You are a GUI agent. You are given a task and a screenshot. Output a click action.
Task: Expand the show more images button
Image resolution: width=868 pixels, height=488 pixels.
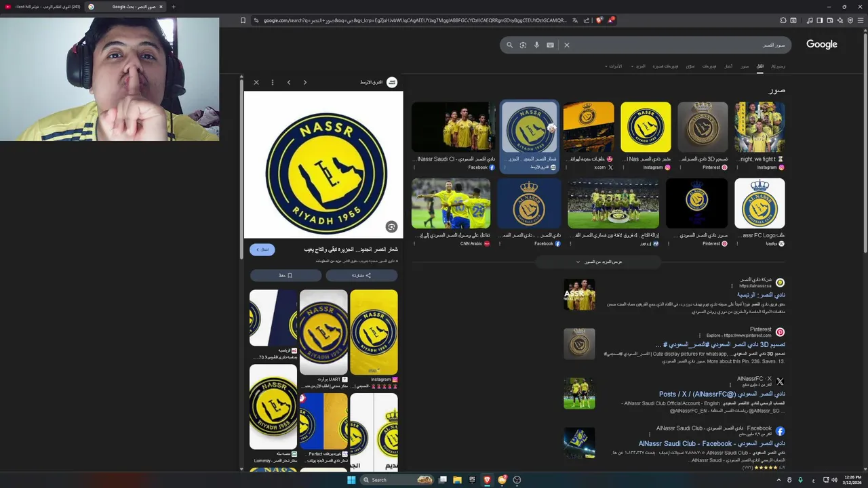(599, 262)
